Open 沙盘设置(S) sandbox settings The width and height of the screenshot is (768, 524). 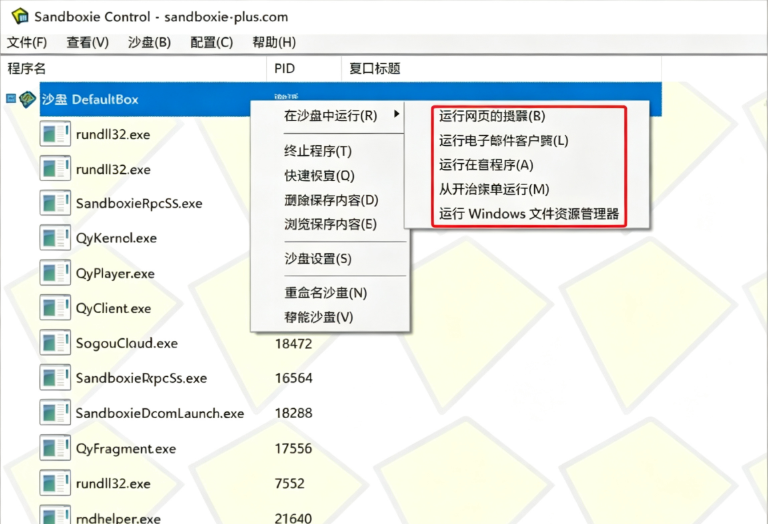pos(318,259)
